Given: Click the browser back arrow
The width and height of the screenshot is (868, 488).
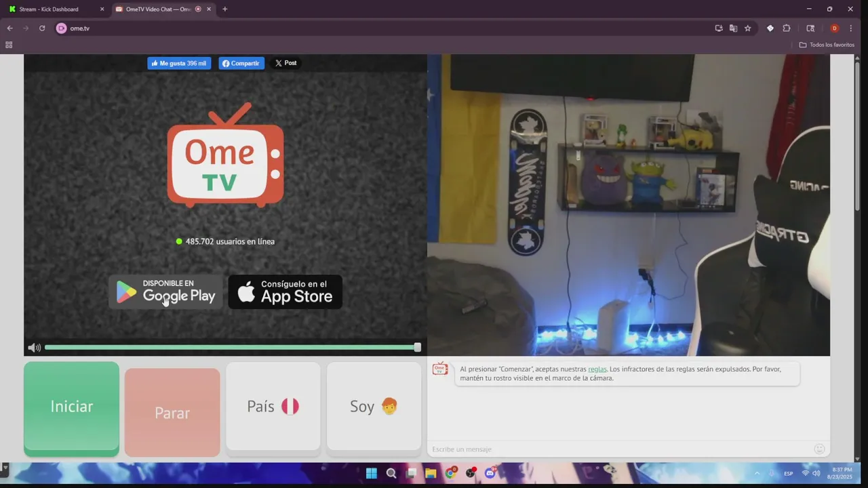Looking at the screenshot, I should (9, 28).
